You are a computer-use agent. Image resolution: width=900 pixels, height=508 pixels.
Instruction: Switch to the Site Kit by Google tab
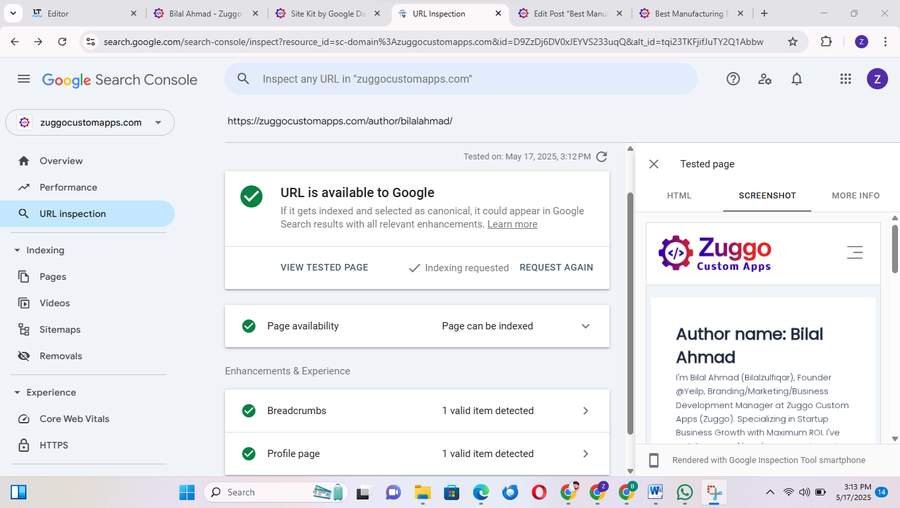pos(327,13)
